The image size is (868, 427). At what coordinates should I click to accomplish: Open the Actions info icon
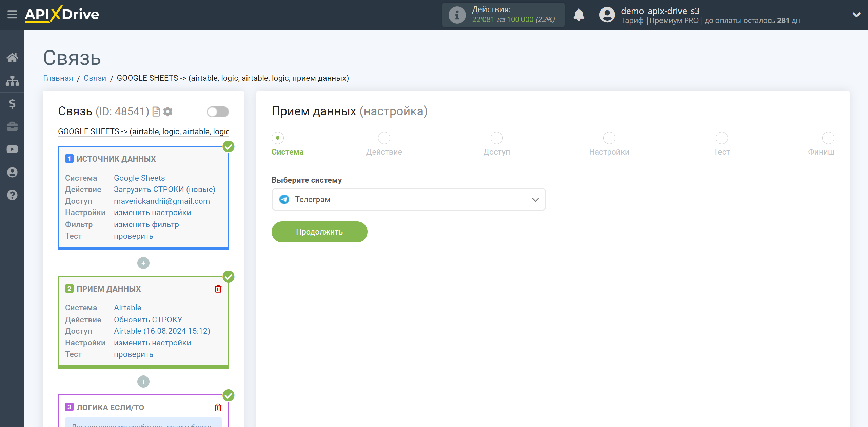coord(457,15)
